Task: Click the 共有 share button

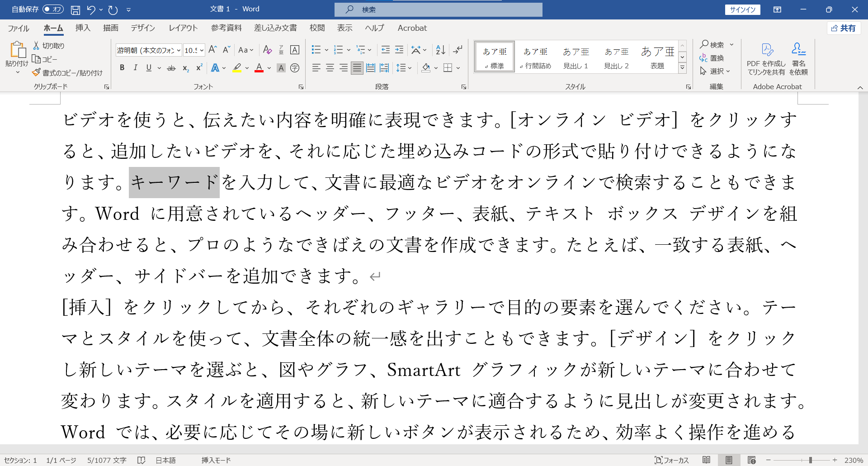Action: [844, 28]
